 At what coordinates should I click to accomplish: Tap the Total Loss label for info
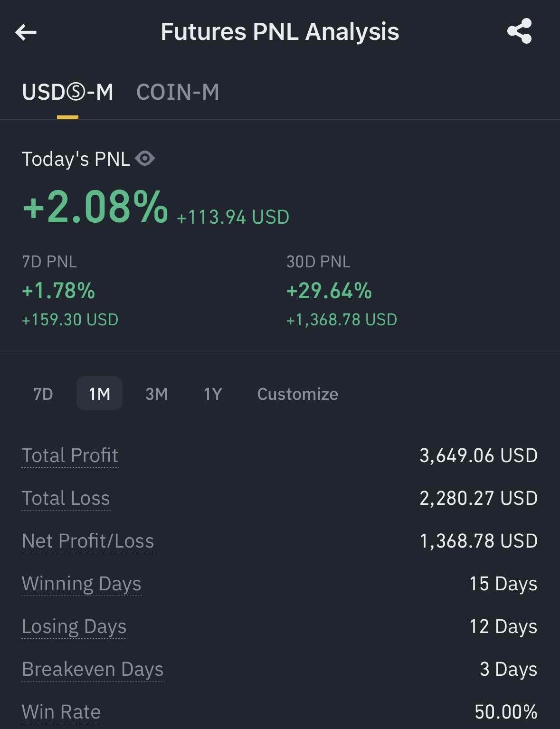[66, 498]
